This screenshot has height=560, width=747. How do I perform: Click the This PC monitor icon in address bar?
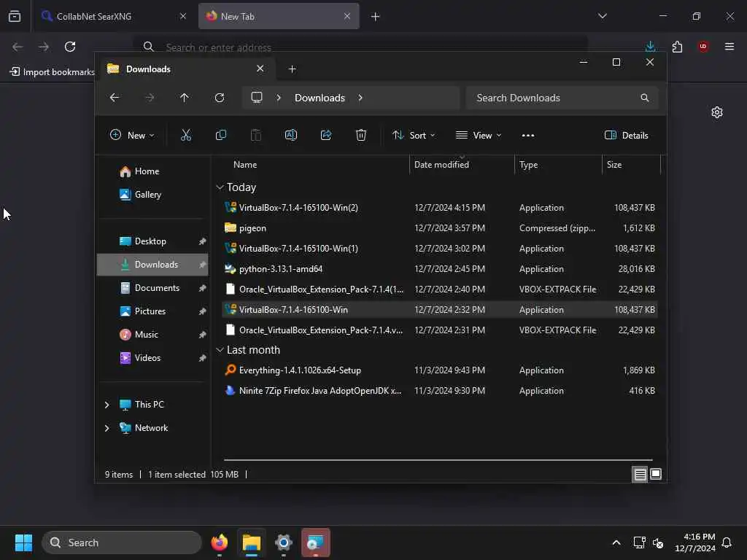click(257, 98)
